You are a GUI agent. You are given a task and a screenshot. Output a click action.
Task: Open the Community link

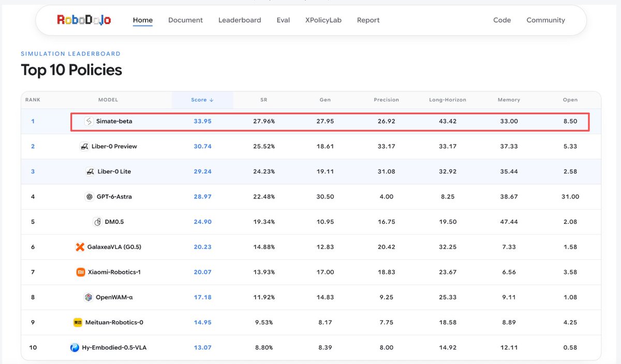(545, 20)
